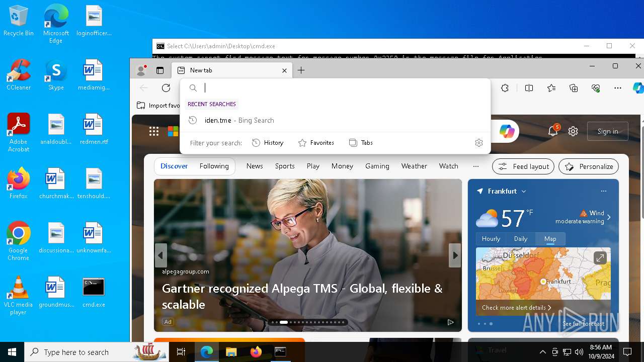Image resolution: width=644 pixels, height=362 pixels.
Task: Close the New tab tab
Action: pos(284,70)
